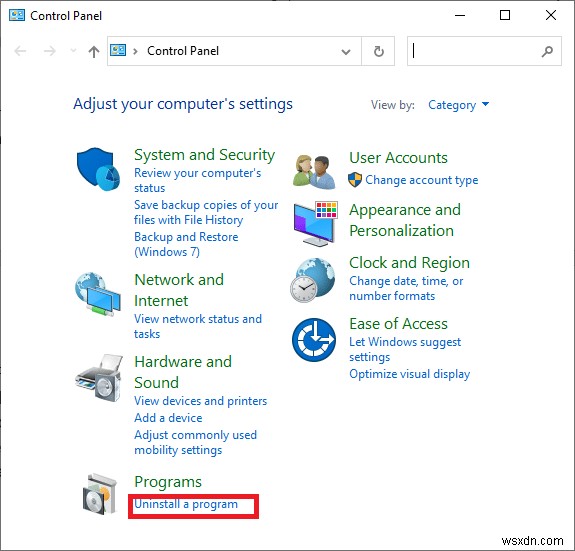Click Add a device link

[x=168, y=418]
